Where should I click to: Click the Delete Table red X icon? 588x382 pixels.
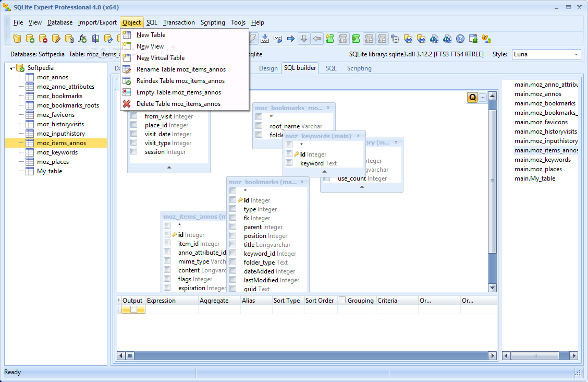click(127, 104)
